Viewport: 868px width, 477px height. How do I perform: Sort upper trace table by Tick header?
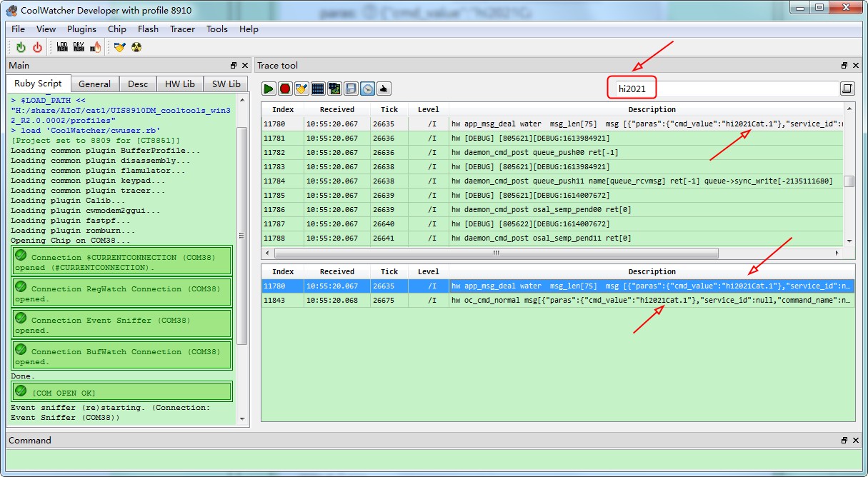coord(389,109)
